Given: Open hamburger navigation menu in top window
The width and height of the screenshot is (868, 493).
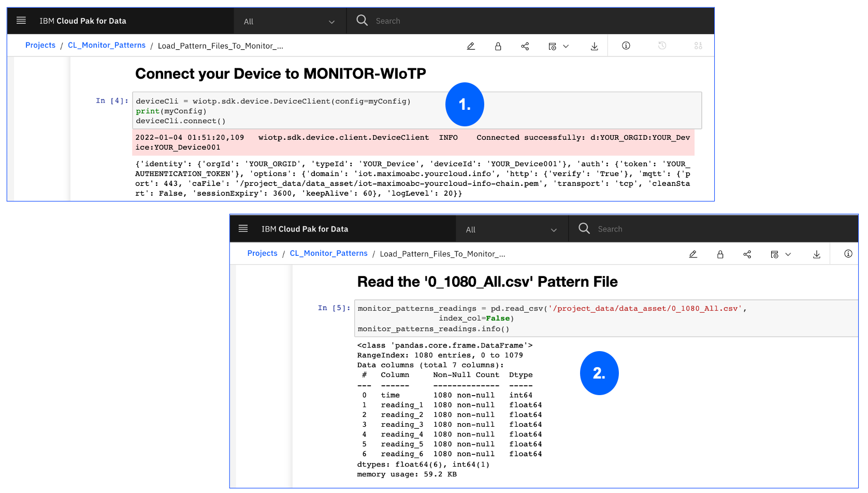Looking at the screenshot, I should tap(21, 21).
